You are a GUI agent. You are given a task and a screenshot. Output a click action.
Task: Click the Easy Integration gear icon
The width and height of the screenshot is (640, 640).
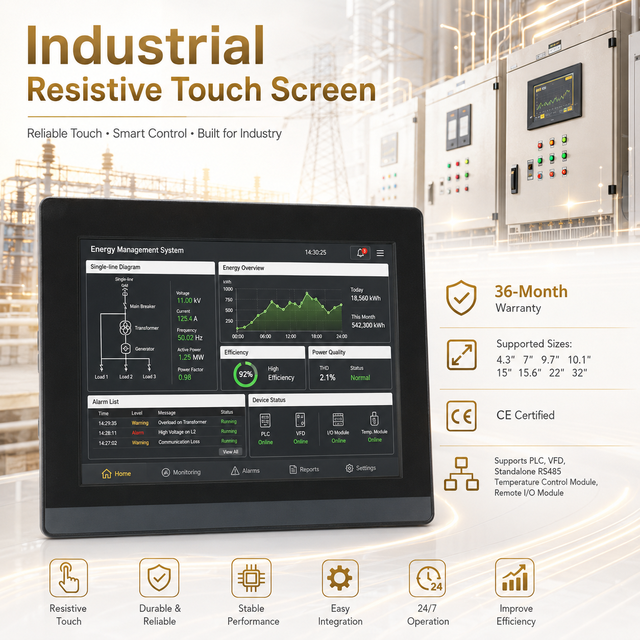tap(340, 578)
